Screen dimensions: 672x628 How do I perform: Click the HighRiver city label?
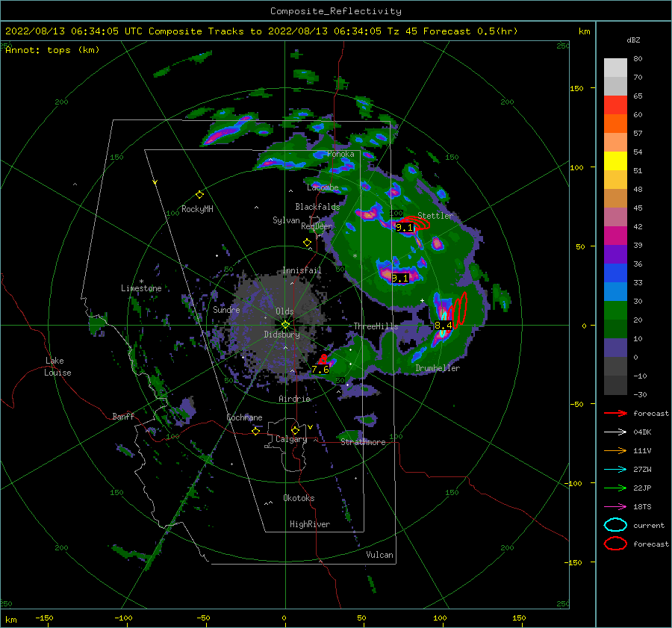(x=310, y=524)
